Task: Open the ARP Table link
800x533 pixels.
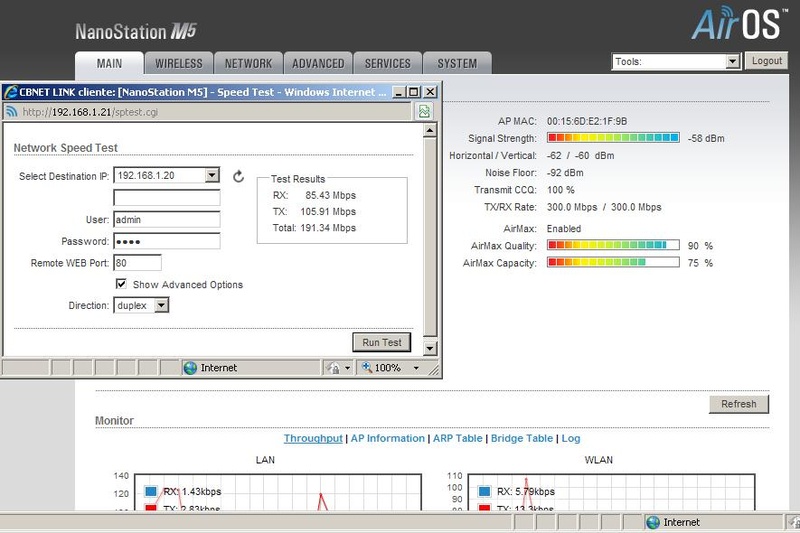Action: (x=460, y=438)
